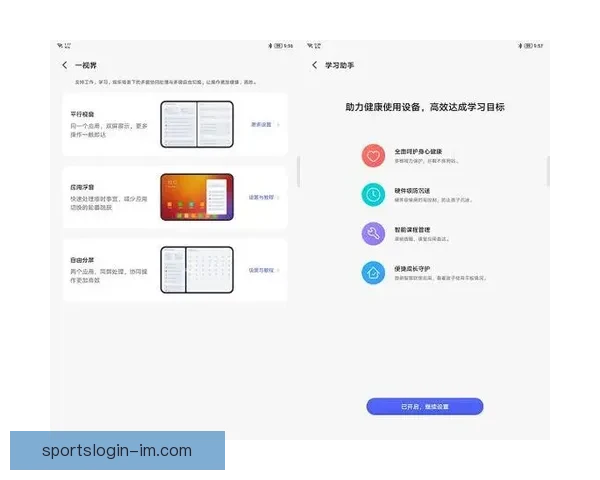
Task: Click the left screen vertical scrollbar
Action: click(298, 171)
